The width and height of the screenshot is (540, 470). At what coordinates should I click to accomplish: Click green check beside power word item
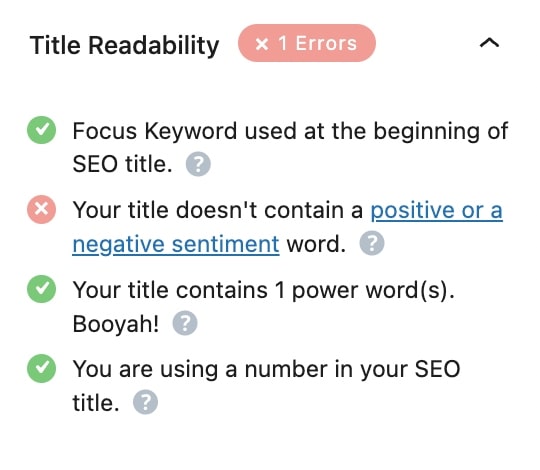click(x=41, y=289)
